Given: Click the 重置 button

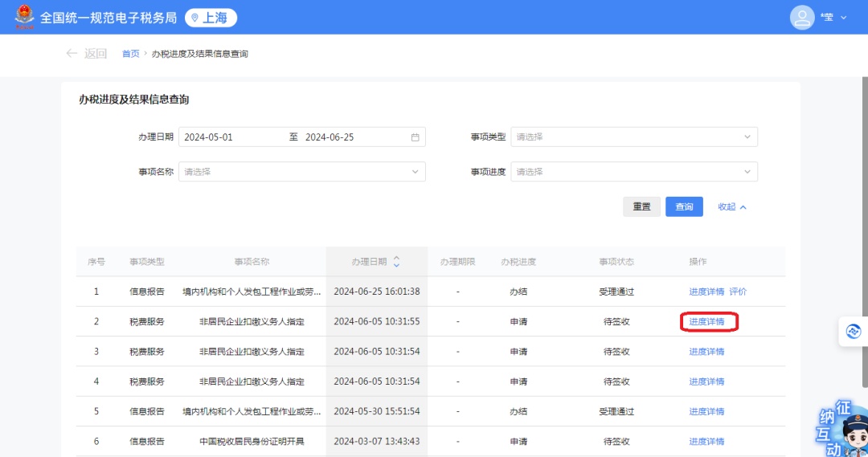Looking at the screenshot, I should (x=641, y=207).
